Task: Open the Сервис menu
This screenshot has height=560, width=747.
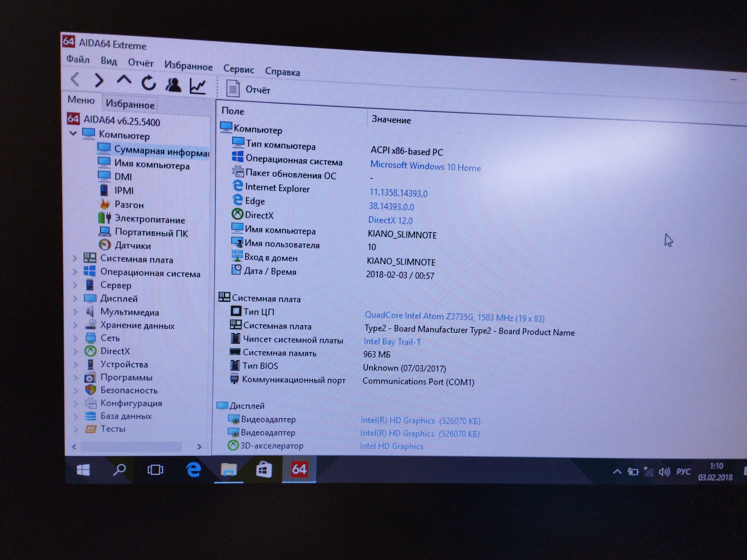Action: [x=238, y=69]
